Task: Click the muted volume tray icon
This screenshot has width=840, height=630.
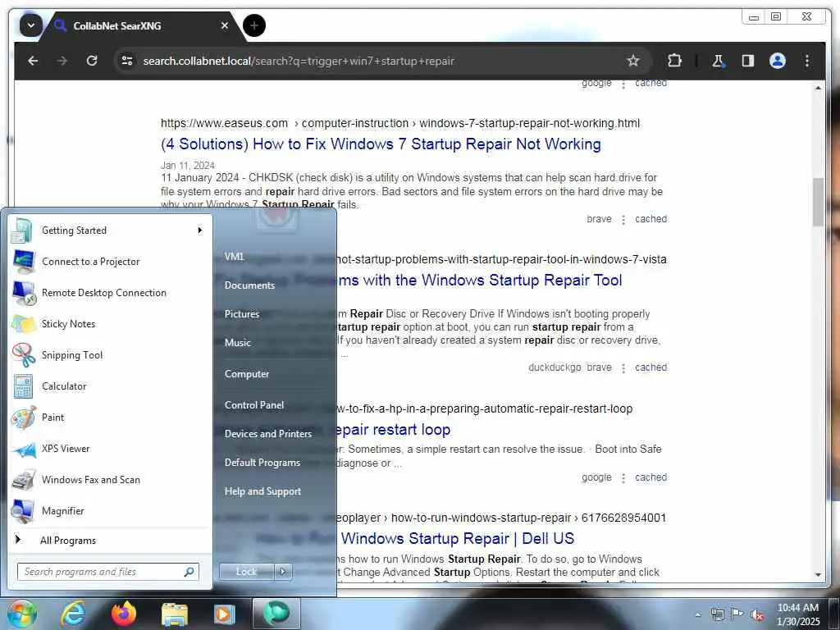Action: [x=757, y=615]
